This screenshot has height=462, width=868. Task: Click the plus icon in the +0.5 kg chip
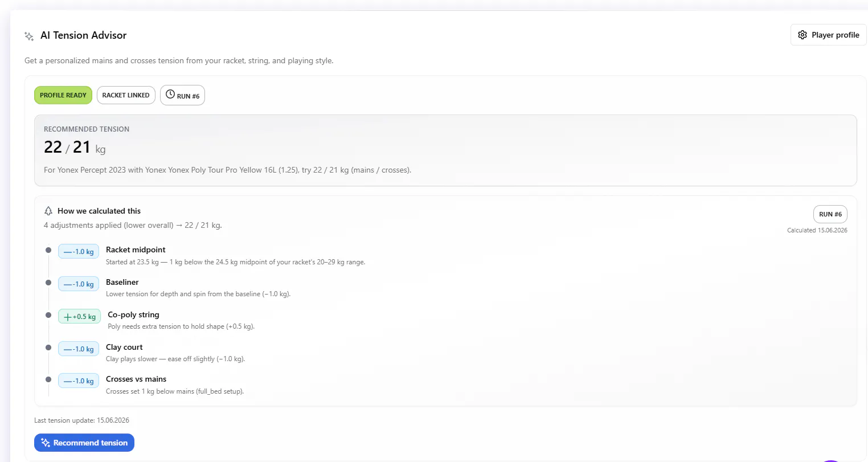pos(68,317)
